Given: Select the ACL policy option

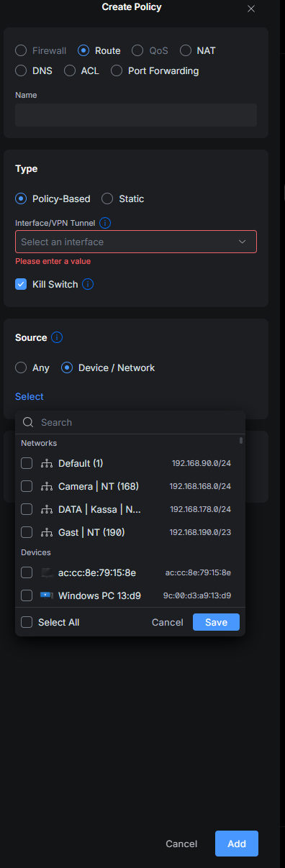Looking at the screenshot, I should 70,71.
